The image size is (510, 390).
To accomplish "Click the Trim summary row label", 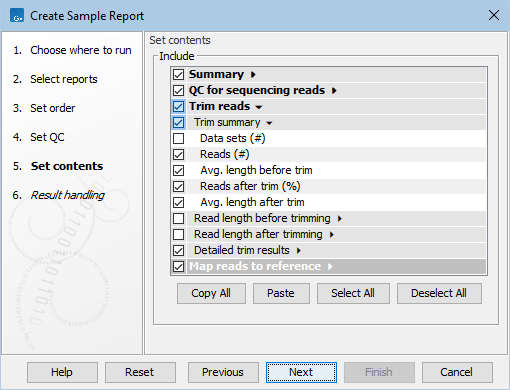I will pos(227,122).
